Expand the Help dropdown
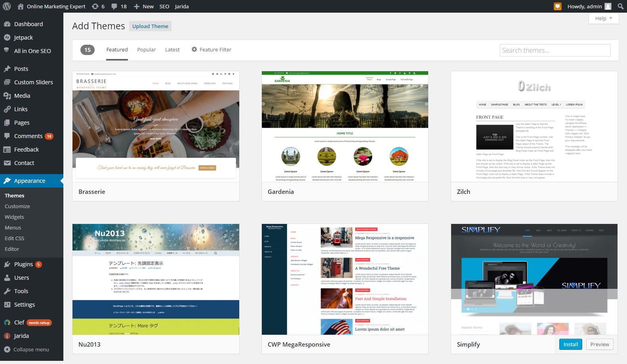 coord(604,18)
